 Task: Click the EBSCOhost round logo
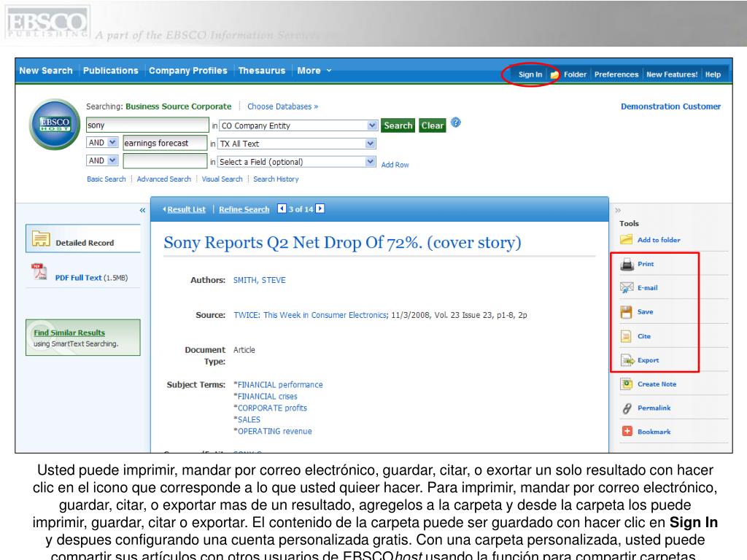pos(55,124)
